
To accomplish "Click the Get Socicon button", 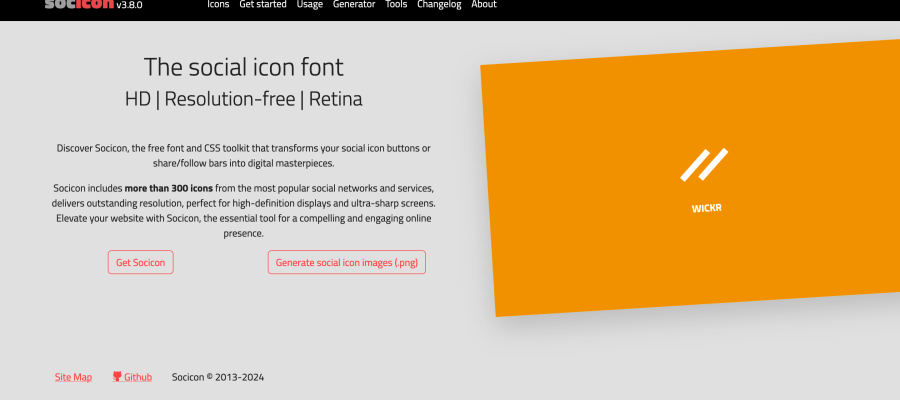I will pyautogui.click(x=141, y=262).
